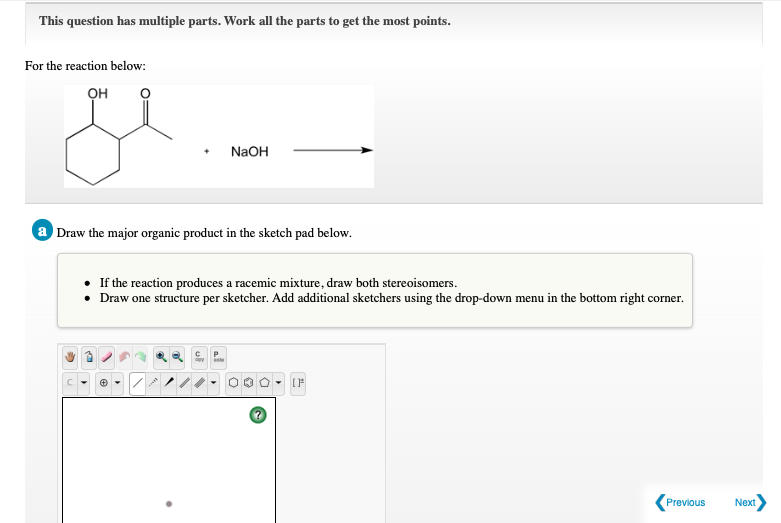Viewport: 781px width, 523px height.
Task: Select the hand move tool
Action: 70,357
